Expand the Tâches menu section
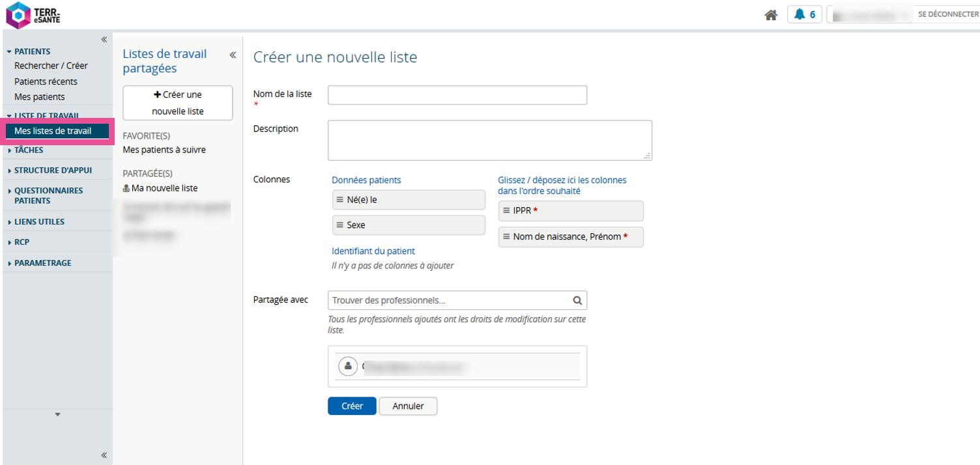 click(29, 150)
